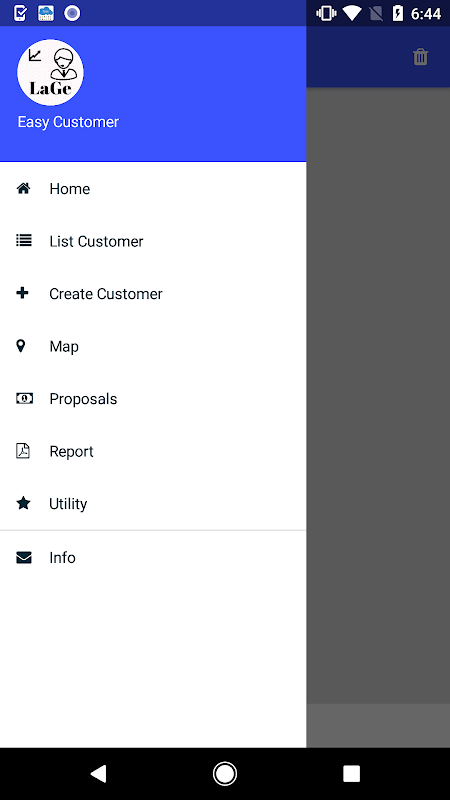Open the Proposals menu item

coord(153,398)
